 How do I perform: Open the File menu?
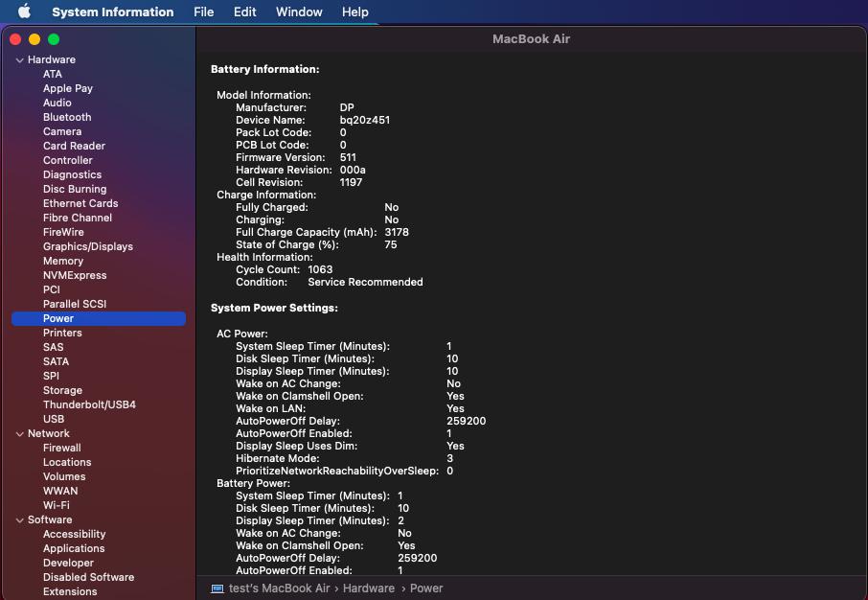click(x=204, y=12)
